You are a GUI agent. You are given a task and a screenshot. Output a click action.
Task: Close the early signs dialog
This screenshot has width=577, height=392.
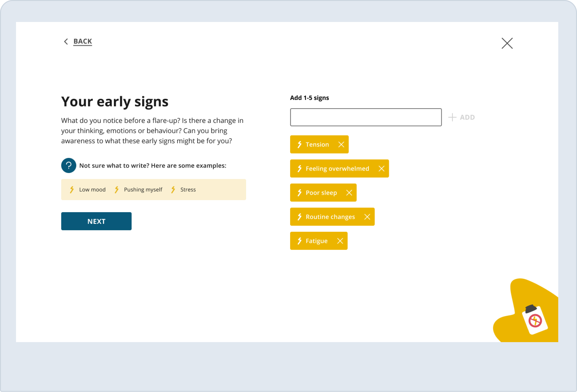(507, 43)
